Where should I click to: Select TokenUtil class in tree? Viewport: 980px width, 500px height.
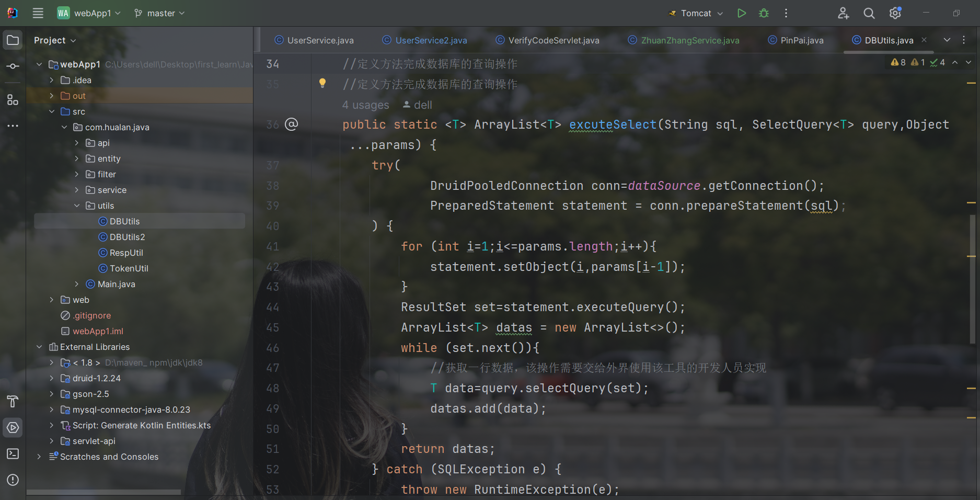[129, 268]
